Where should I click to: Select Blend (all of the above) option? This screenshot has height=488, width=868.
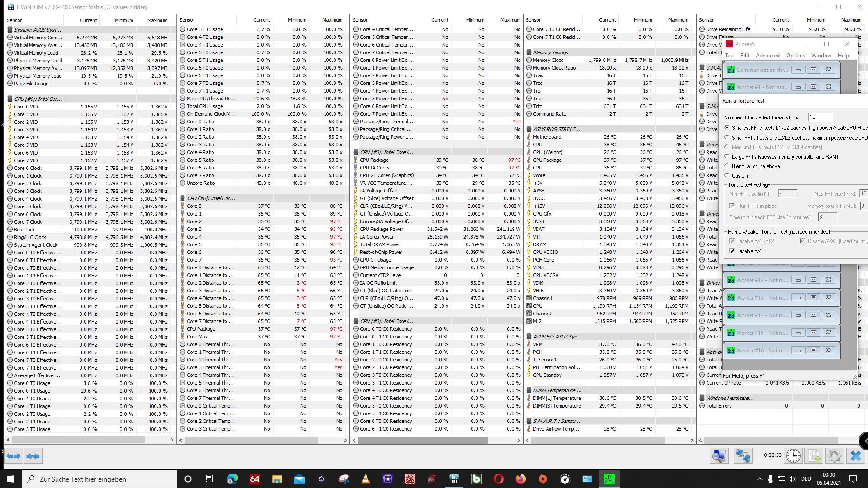pos(727,166)
